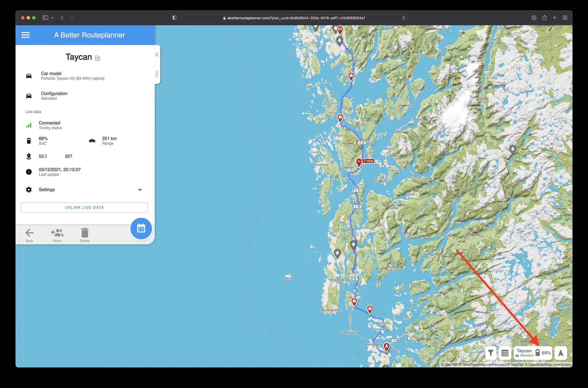Open the table grid view button
The image size is (588, 388).
click(x=505, y=353)
